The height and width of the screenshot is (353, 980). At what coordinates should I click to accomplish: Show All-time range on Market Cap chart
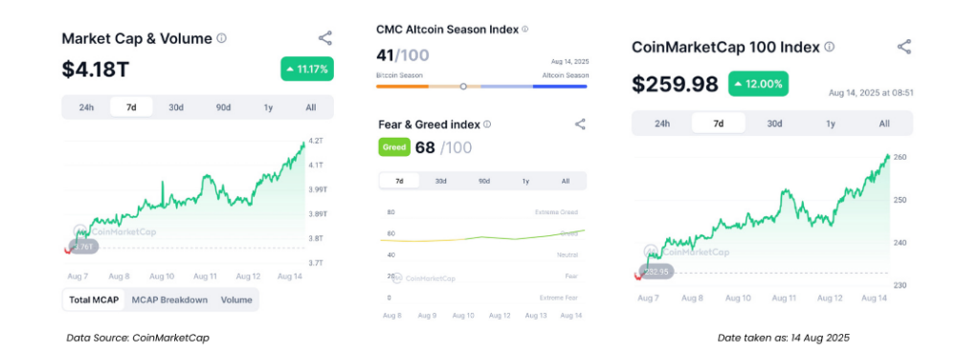click(311, 107)
